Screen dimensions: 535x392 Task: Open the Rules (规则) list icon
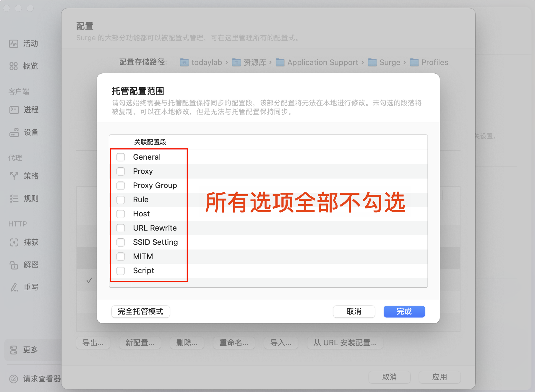(x=14, y=199)
